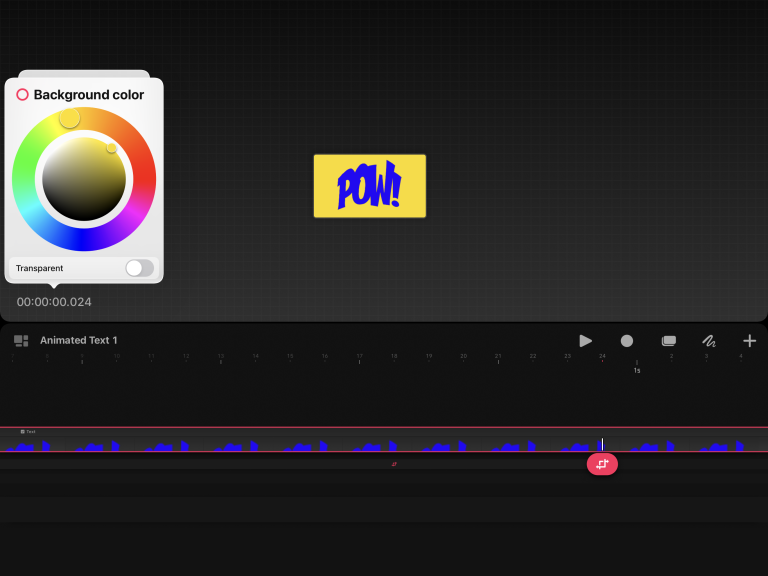Click the red loop button under playhead
The image size is (768, 576).
pyautogui.click(x=602, y=464)
